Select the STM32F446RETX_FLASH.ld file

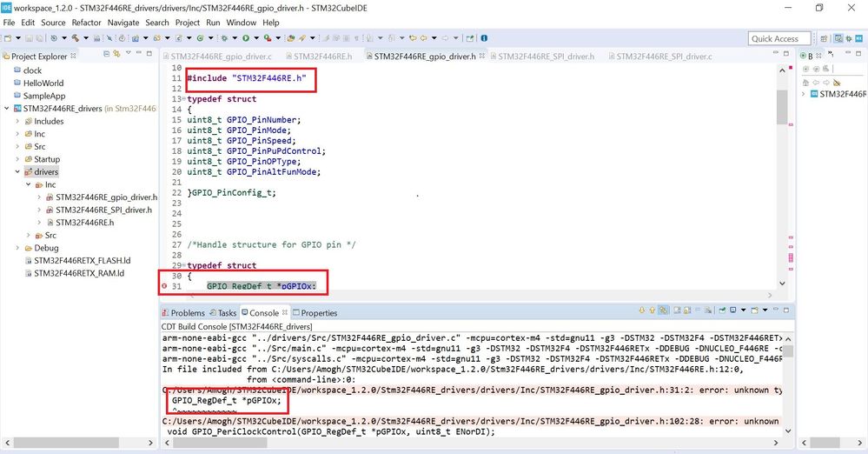pyautogui.click(x=82, y=261)
